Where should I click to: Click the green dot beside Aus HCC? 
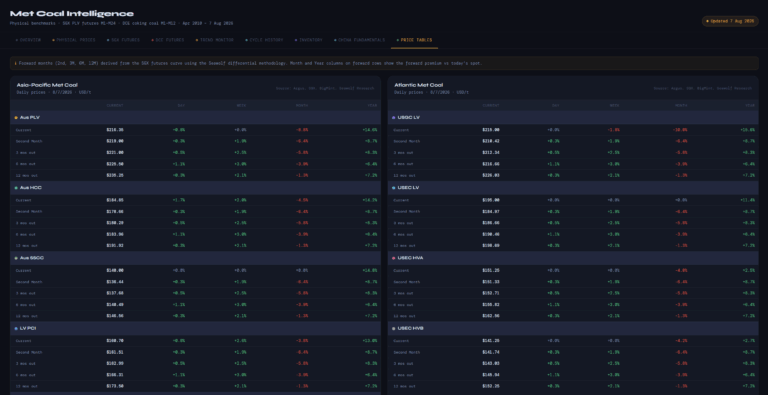[16, 188]
